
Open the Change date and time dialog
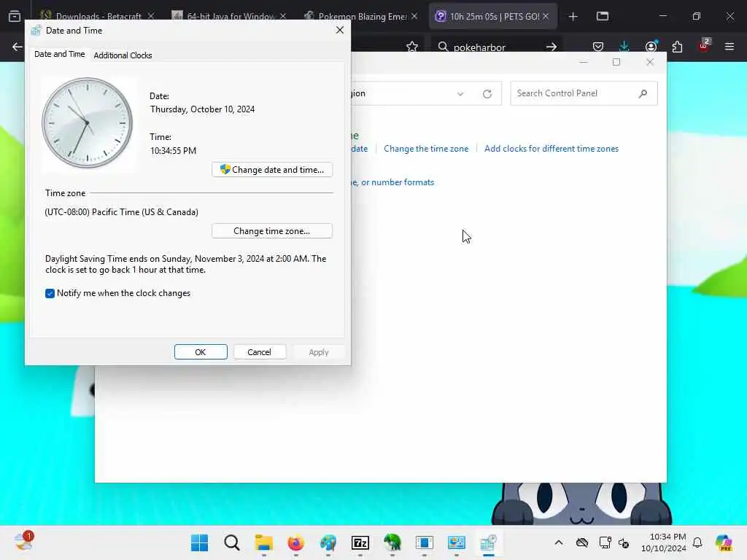click(272, 169)
